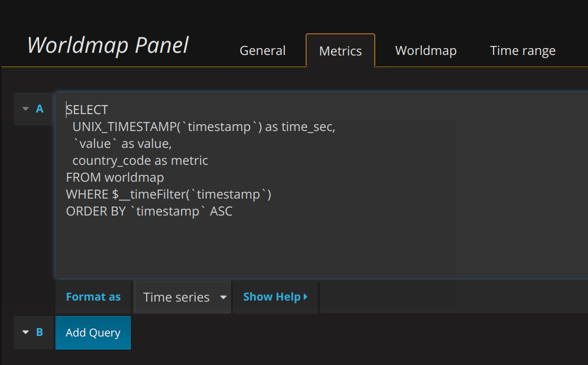Expand query B using its chevron icon
The width and height of the screenshot is (588, 365).
pyautogui.click(x=26, y=332)
